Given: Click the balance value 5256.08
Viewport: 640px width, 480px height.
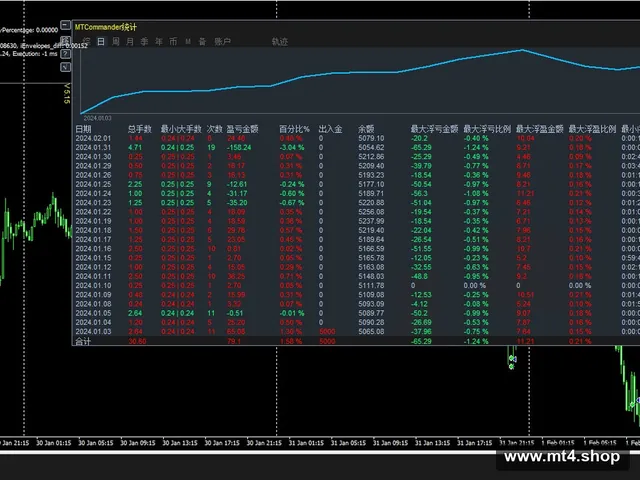Looking at the screenshot, I should 371,212.
